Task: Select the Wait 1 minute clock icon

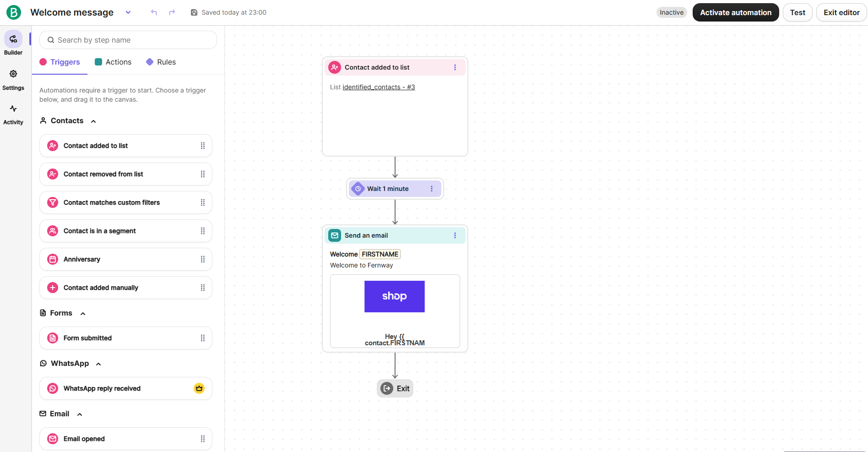Action: pos(358,189)
